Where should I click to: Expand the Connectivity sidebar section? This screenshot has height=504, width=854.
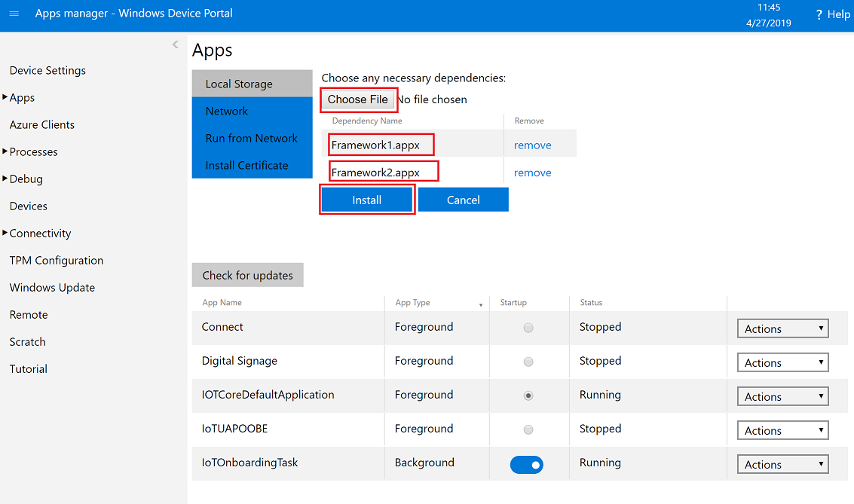(x=39, y=233)
